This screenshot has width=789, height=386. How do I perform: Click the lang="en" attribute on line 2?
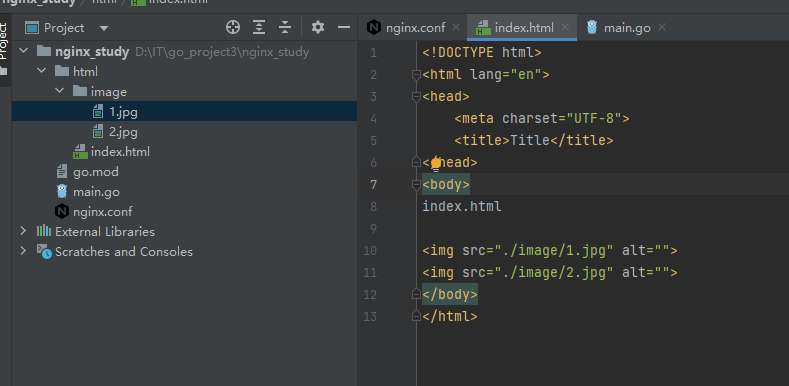(x=505, y=75)
